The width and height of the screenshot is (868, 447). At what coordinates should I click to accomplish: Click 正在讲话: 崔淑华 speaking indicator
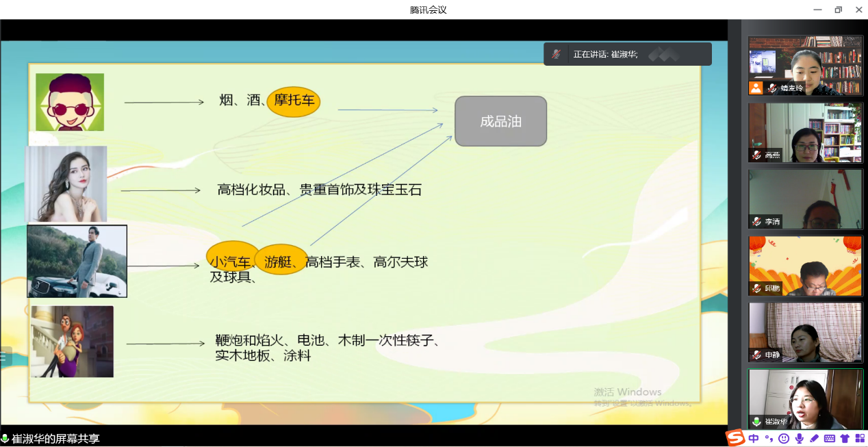coord(606,54)
